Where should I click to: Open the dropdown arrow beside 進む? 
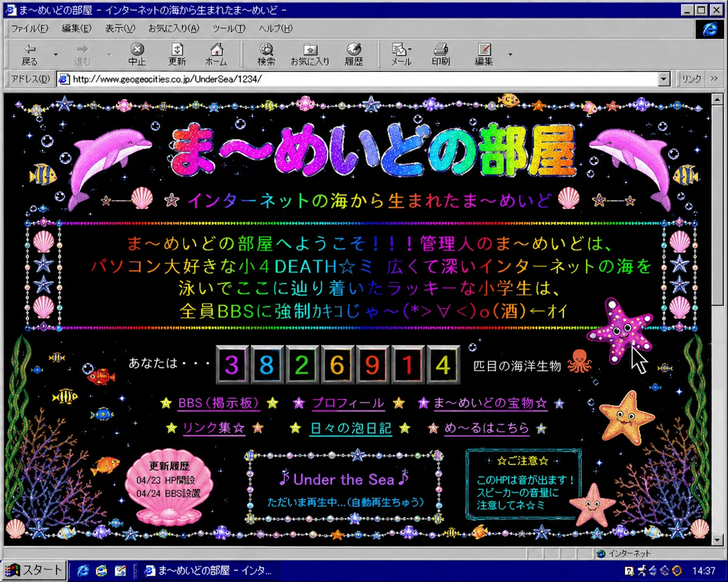click(109, 55)
